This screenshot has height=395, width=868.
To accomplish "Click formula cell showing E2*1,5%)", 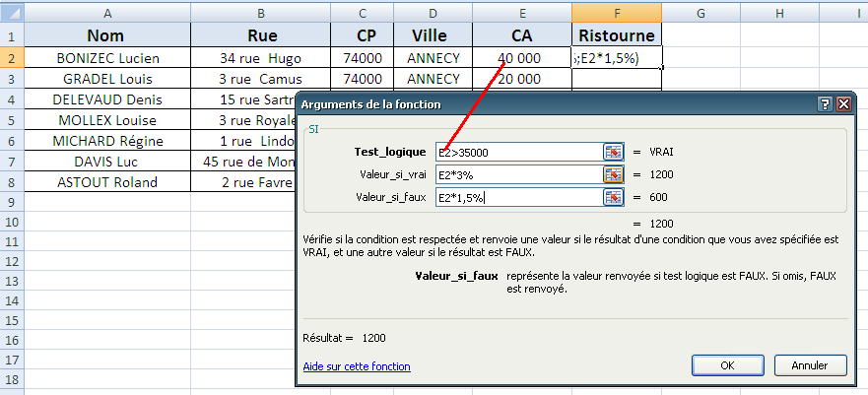I will pos(617,58).
